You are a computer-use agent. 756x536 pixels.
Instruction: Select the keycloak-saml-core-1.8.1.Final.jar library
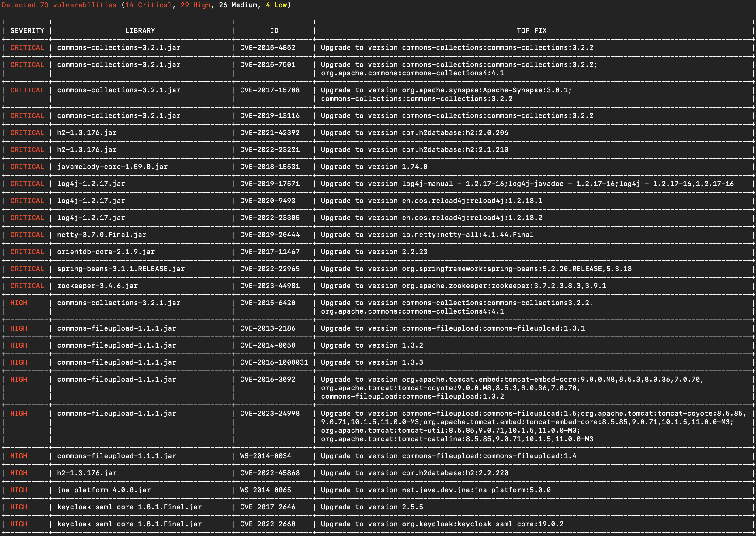click(130, 507)
